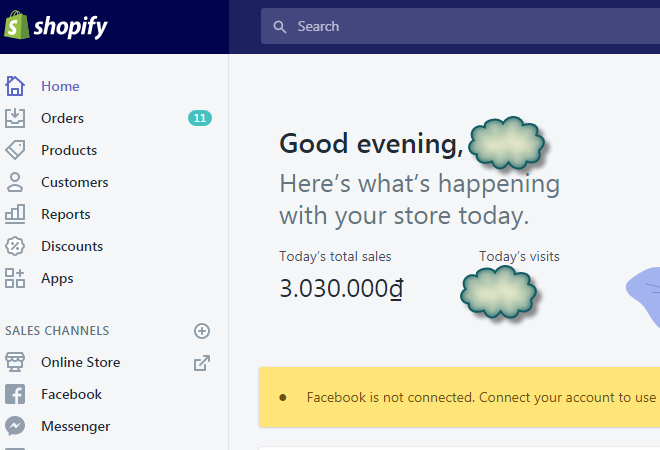660x450 pixels.
Task: Click the shopify wordmark text
Action: click(x=70, y=27)
